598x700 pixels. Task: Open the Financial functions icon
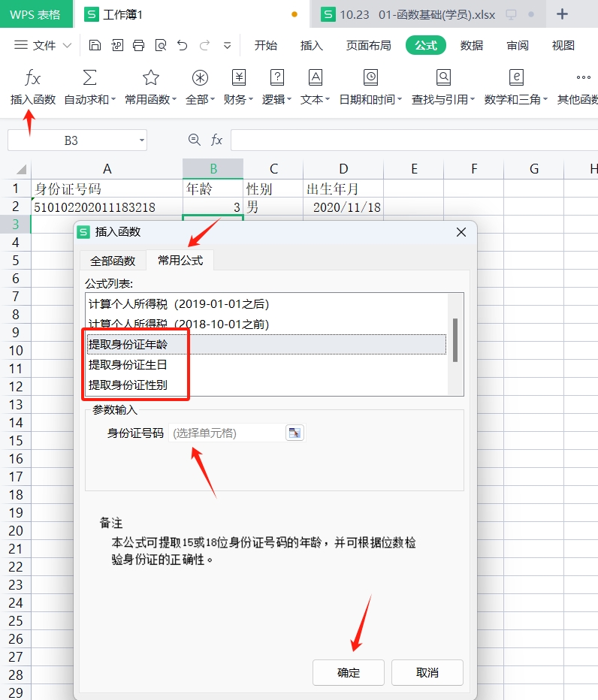pos(239,78)
